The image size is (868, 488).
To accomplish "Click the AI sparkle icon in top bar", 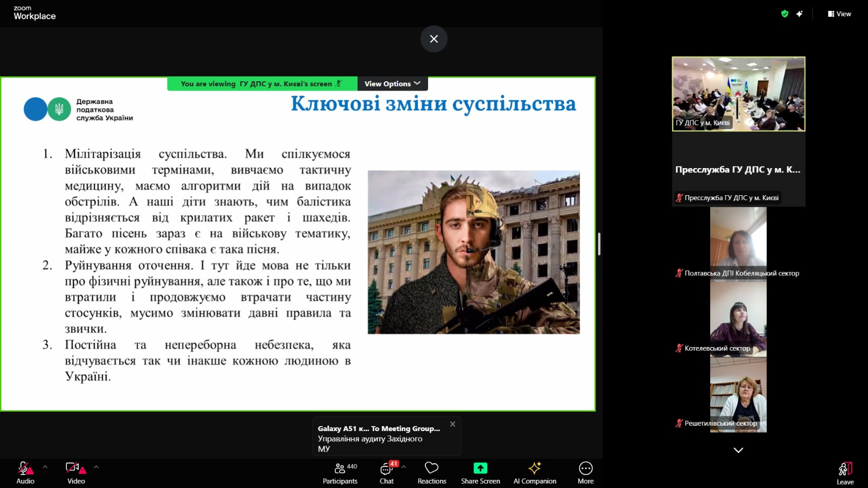I will [x=800, y=14].
